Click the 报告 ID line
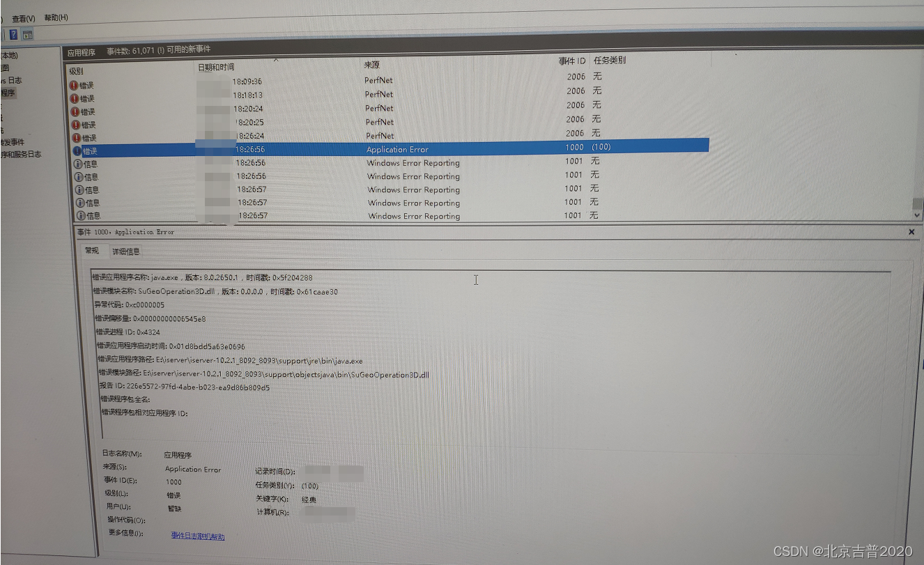Image resolution: width=924 pixels, height=565 pixels. 184,387
